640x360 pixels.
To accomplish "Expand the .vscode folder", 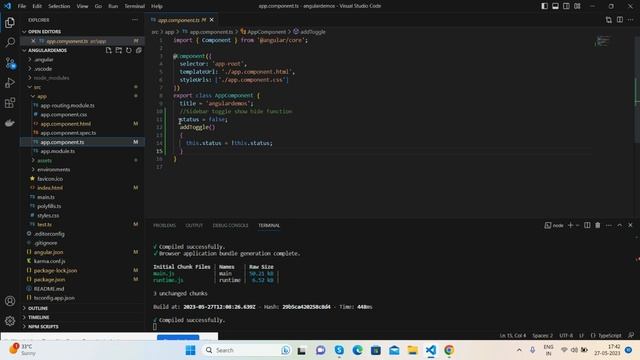I will click(43, 69).
